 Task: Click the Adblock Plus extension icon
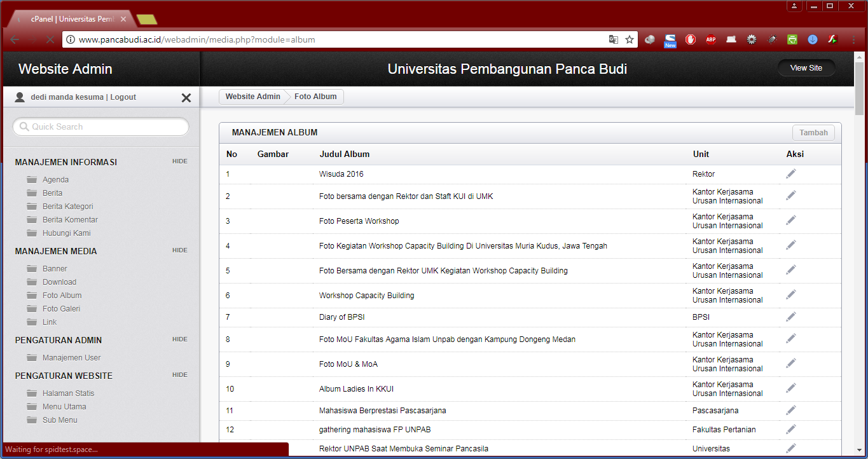click(x=710, y=39)
